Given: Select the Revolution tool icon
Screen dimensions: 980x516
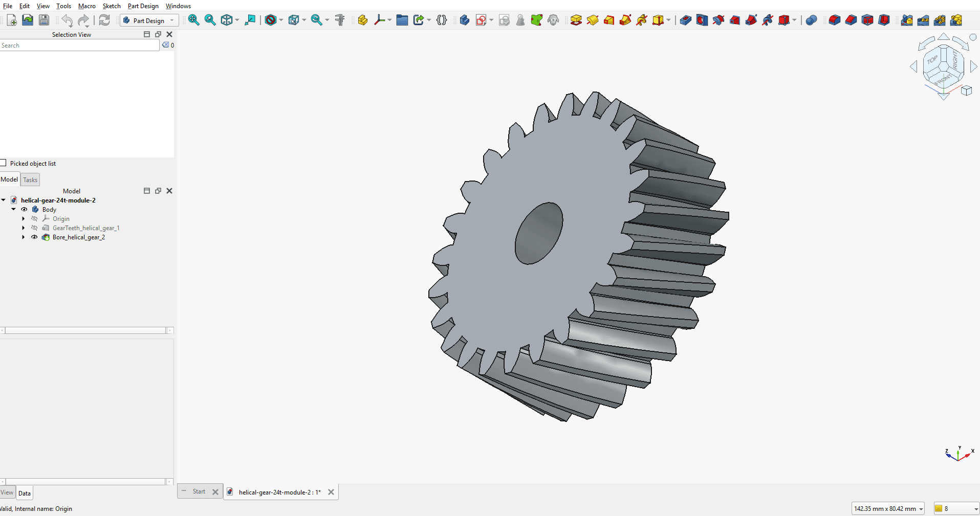Looking at the screenshot, I should (x=593, y=20).
